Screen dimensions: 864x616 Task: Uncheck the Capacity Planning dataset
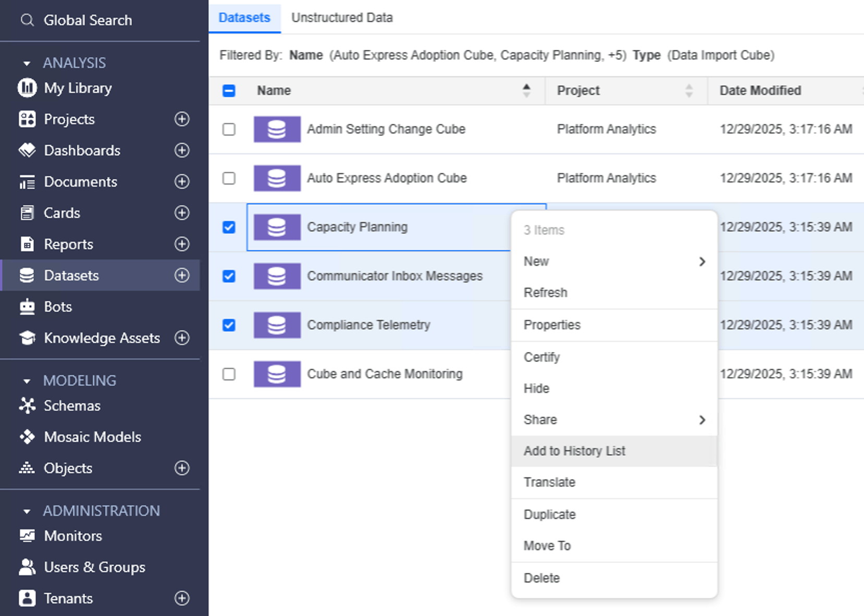228,227
